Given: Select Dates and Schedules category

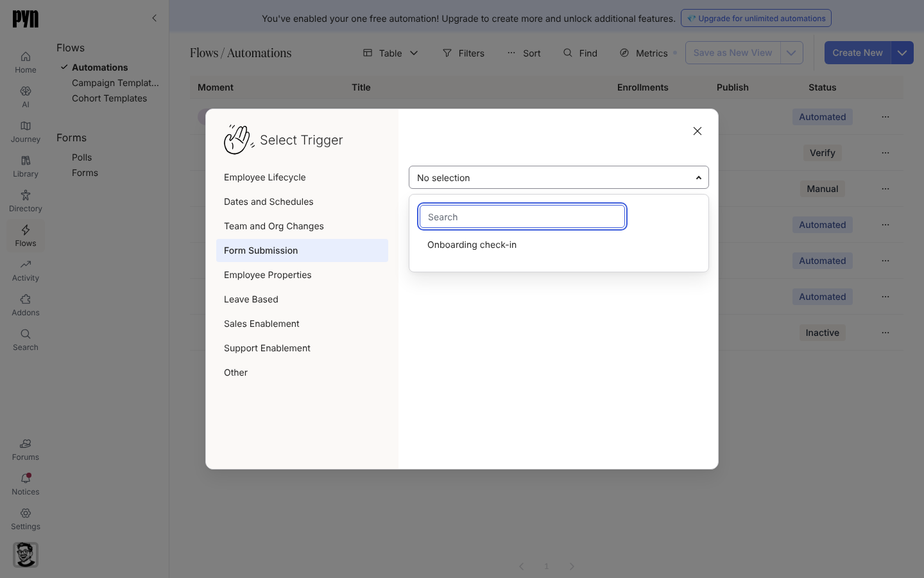Looking at the screenshot, I should tap(302, 202).
